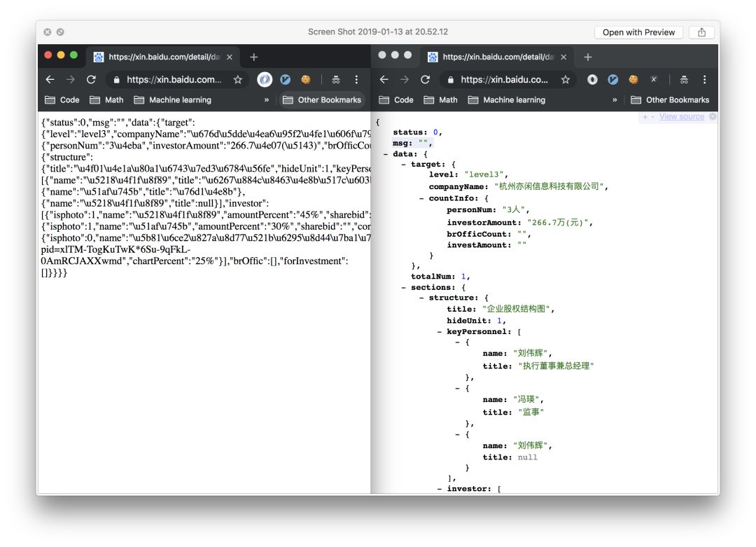This screenshot has width=756, height=547.
Task: Collapse the keyPersonnel array
Action: click(x=440, y=332)
